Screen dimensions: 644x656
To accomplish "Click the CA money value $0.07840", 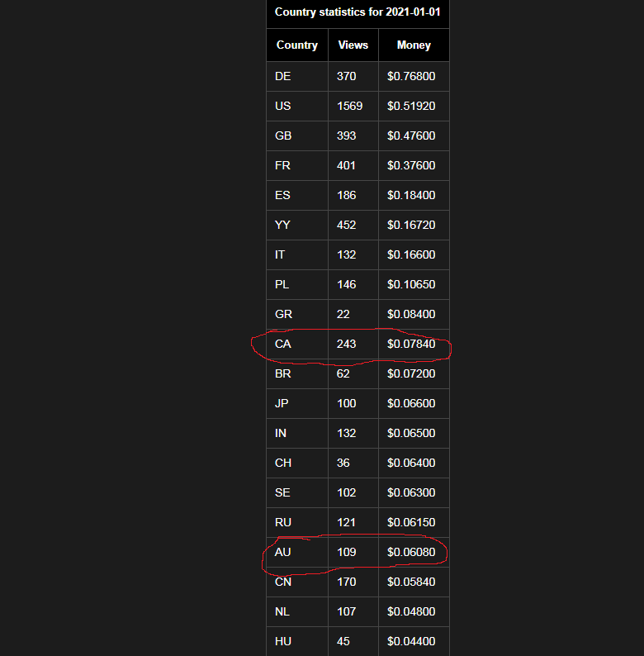I will pos(411,344).
